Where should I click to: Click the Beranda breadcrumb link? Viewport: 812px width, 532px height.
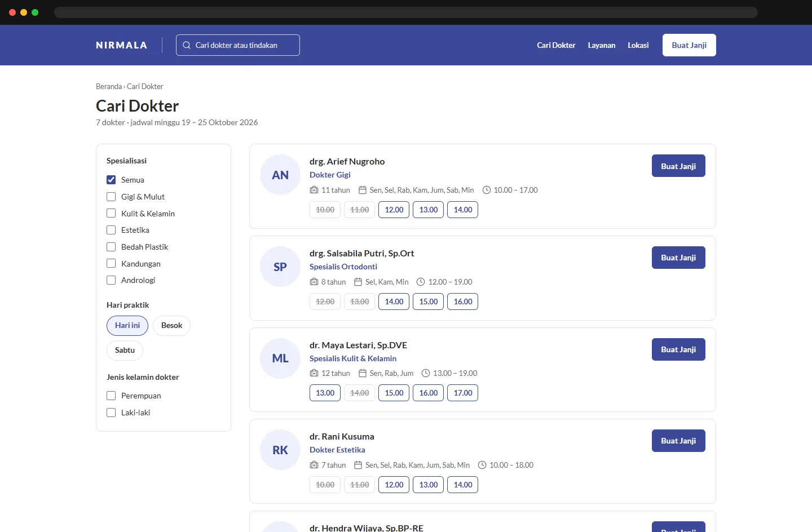(x=109, y=86)
